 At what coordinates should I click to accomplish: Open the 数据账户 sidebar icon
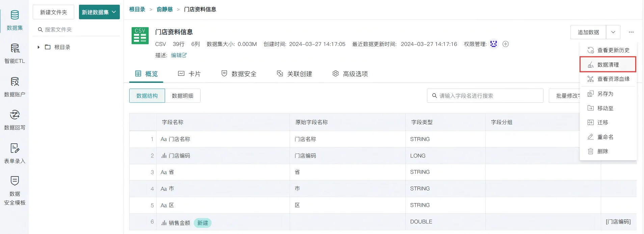(x=15, y=87)
